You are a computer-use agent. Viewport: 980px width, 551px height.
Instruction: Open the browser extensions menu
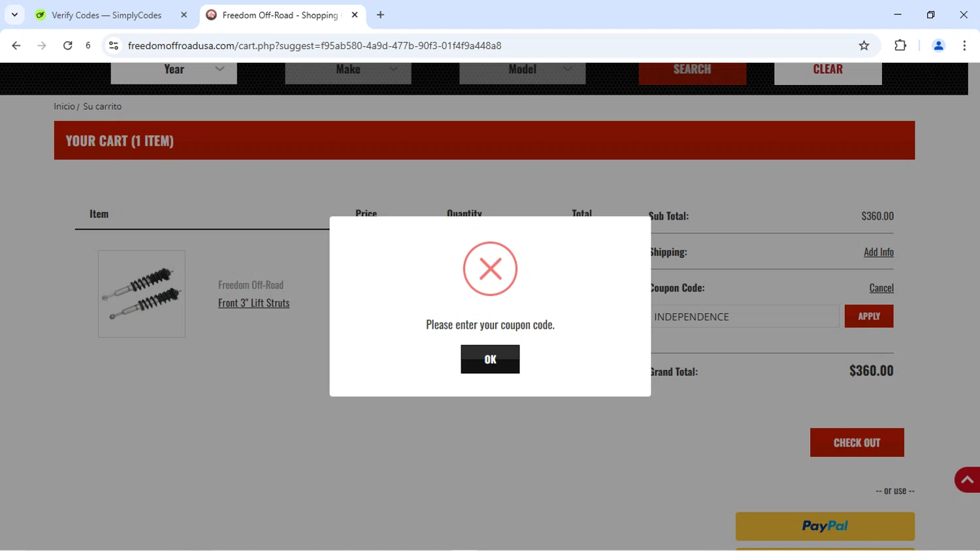tap(900, 46)
